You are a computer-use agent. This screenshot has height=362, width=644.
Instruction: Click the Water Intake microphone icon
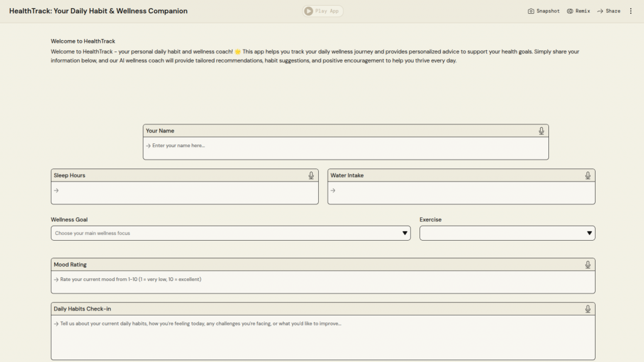click(587, 175)
